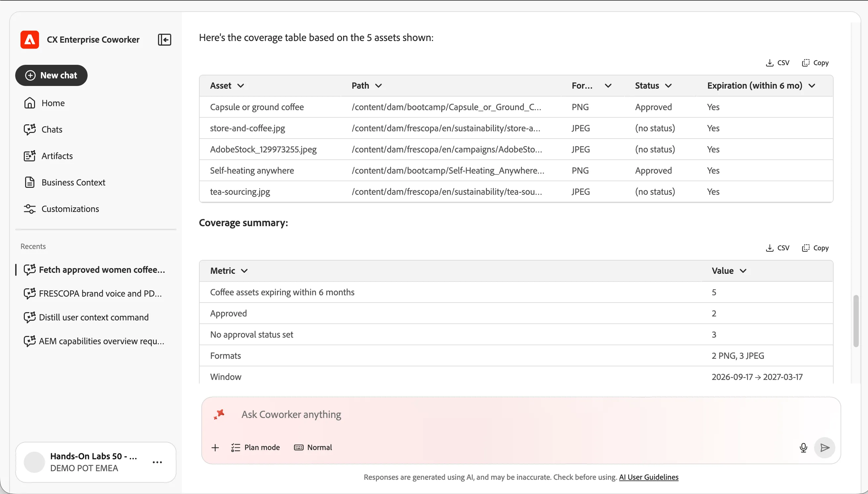Viewport: 868px width, 494px height.
Task: Open AI User Guidelines link
Action: [649, 477]
